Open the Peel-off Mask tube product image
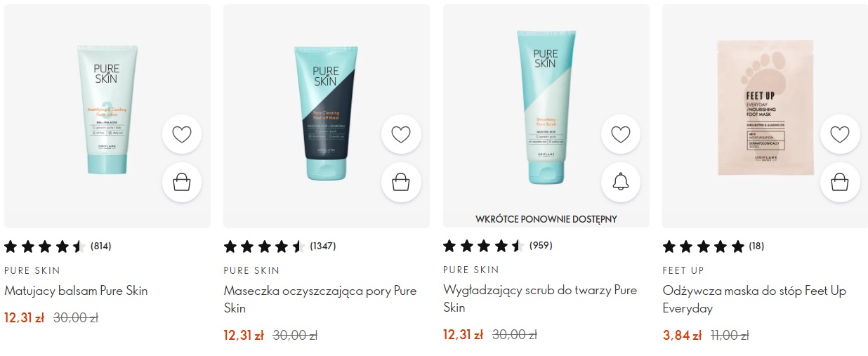 coord(326,113)
